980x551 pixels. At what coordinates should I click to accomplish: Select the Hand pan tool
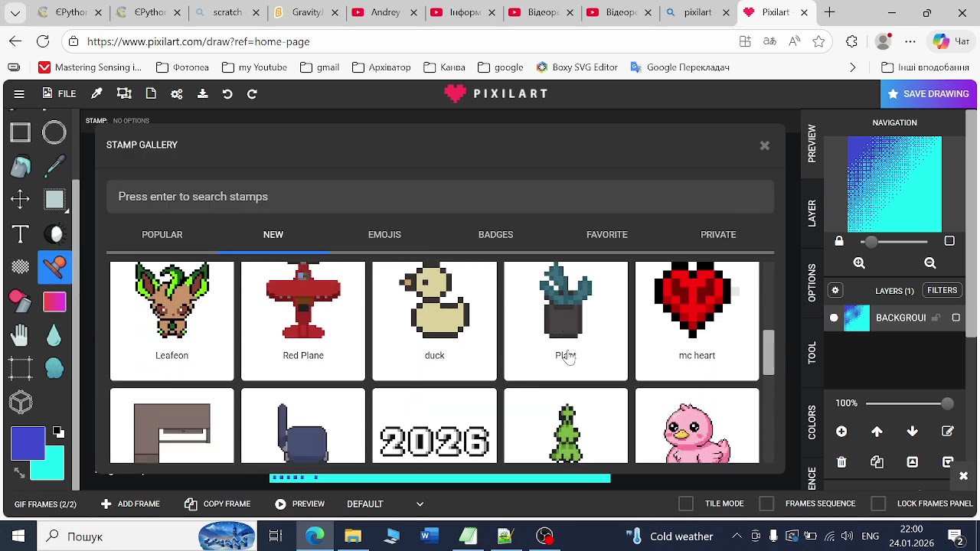(20, 334)
